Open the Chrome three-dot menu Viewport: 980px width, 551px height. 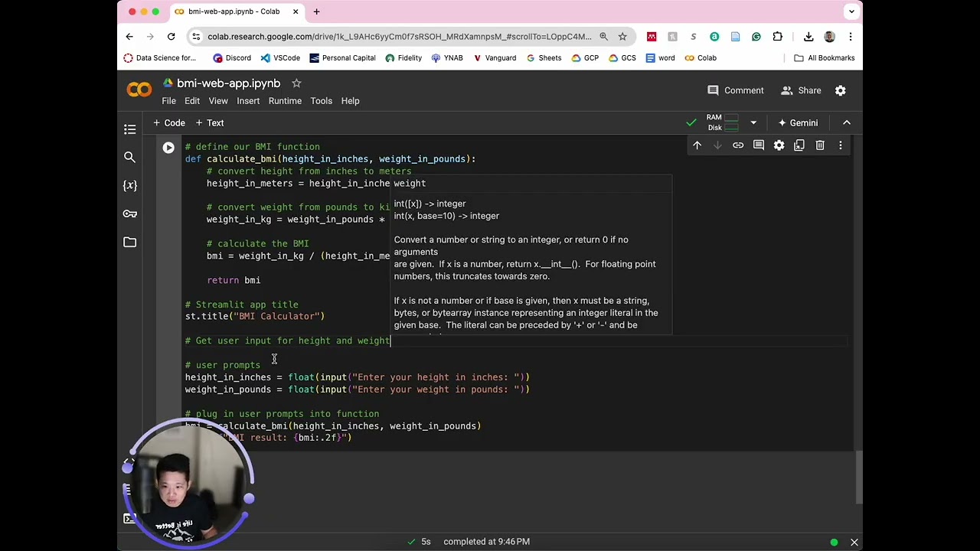point(851,36)
